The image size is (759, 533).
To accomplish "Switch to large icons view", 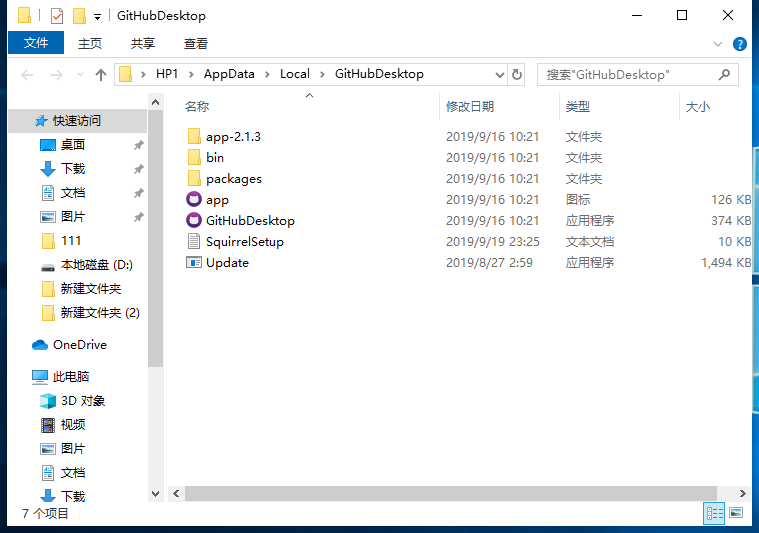I will coord(736,513).
